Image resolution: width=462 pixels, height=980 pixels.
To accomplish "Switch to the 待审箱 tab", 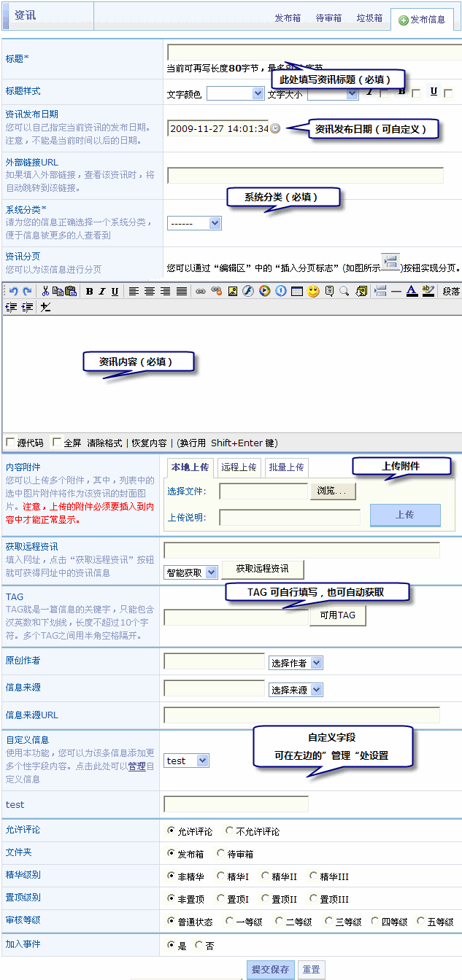I will (328, 18).
